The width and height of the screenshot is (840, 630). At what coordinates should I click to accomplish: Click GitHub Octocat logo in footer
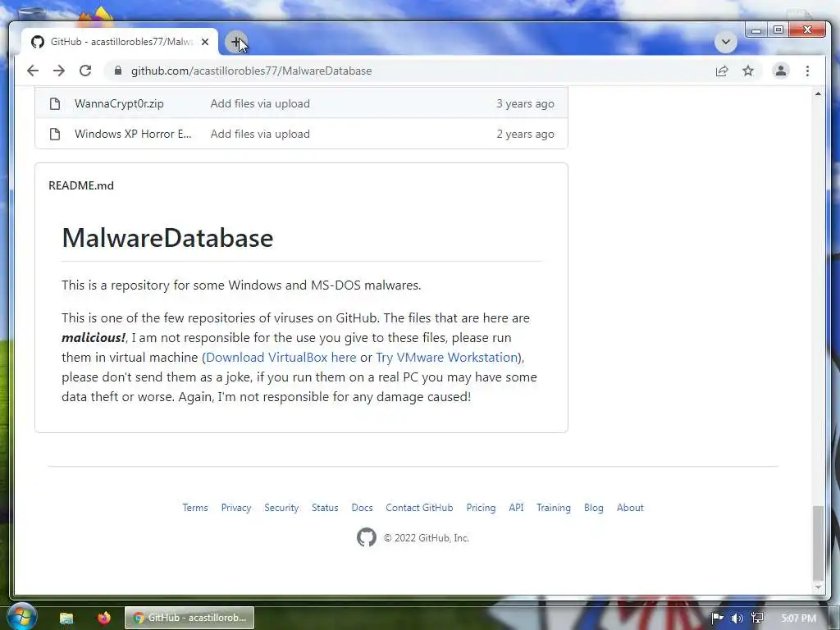[x=367, y=537]
